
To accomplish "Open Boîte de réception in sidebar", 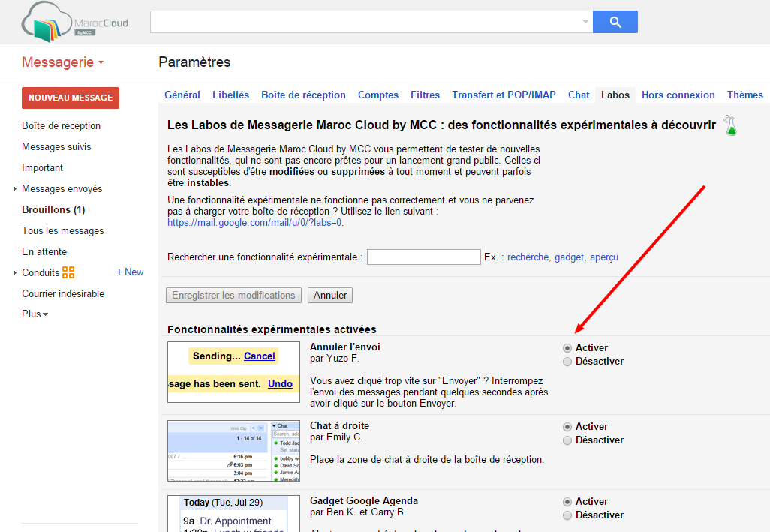I will pos(61,125).
